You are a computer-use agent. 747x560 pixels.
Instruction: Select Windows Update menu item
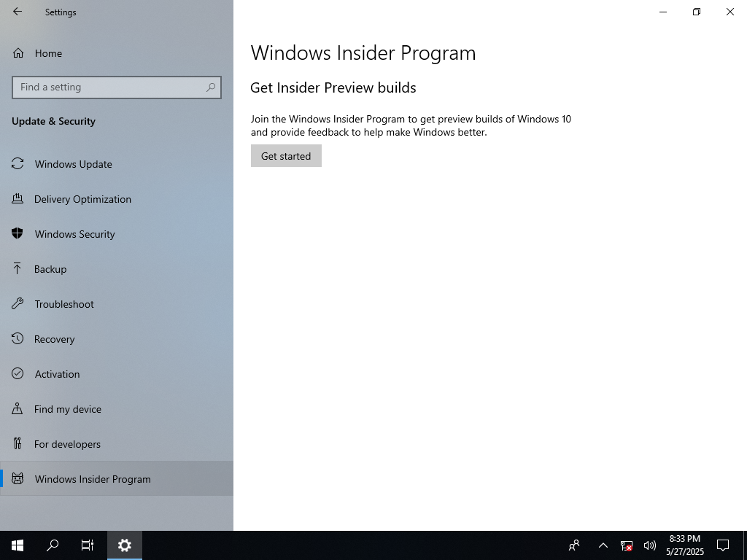(x=117, y=164)
